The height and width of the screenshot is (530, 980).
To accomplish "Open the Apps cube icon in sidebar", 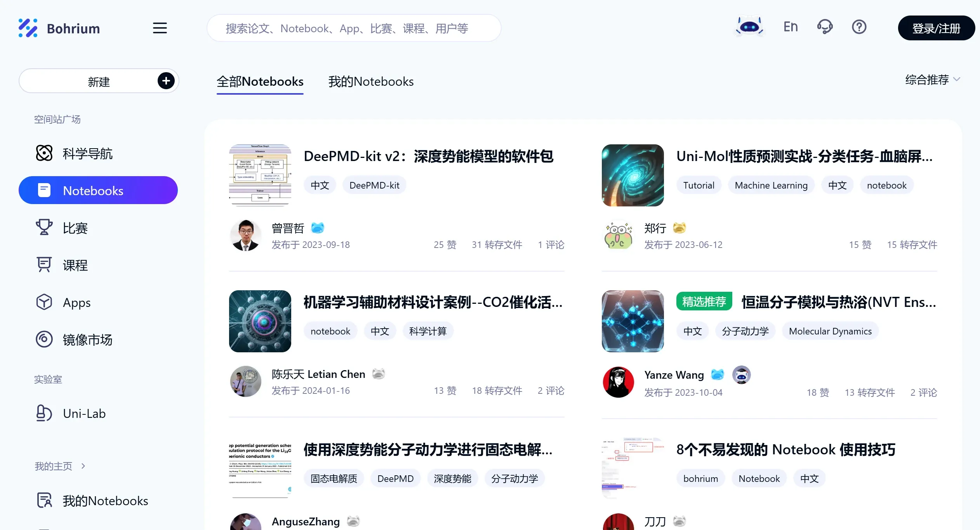I will pos(44,302).
